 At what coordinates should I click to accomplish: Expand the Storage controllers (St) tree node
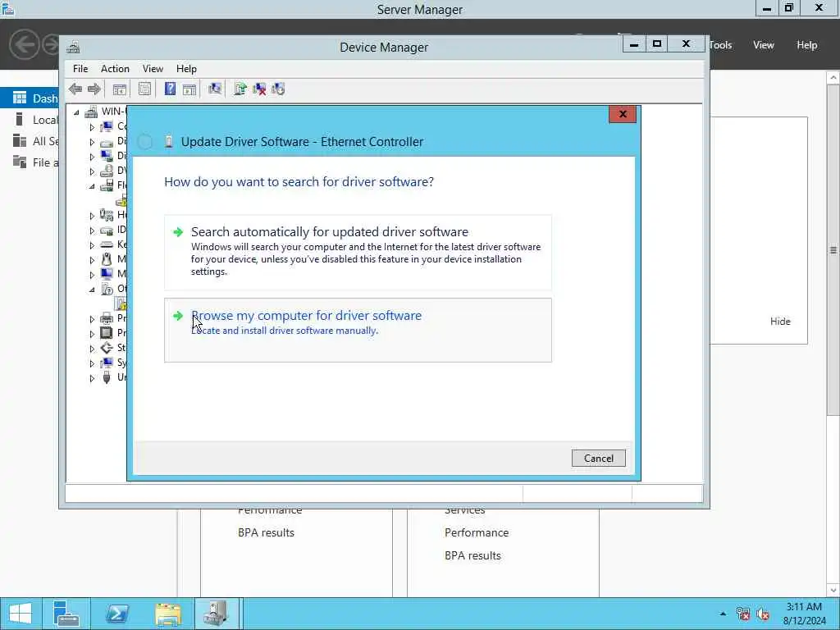[92, 349]
